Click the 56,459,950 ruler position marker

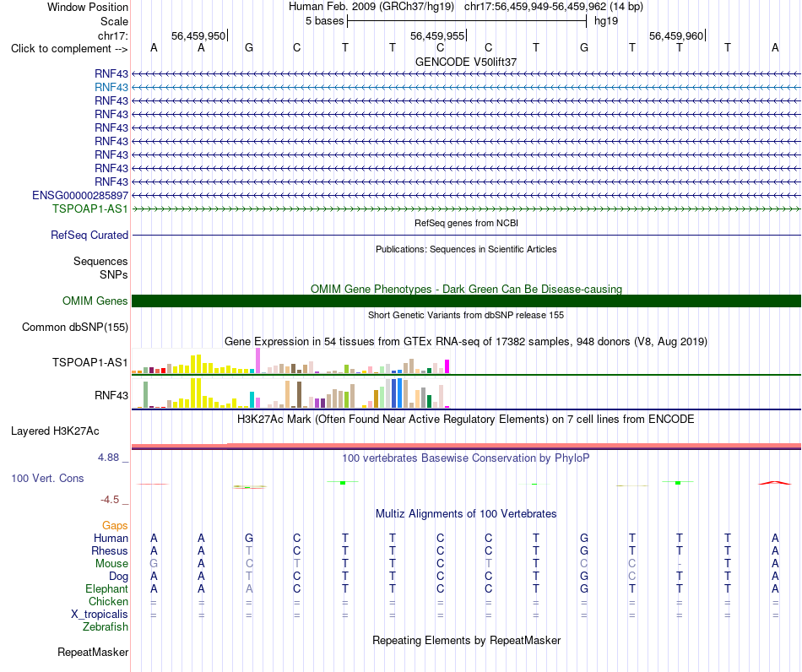pyautogui.click(x=198, y=35)
